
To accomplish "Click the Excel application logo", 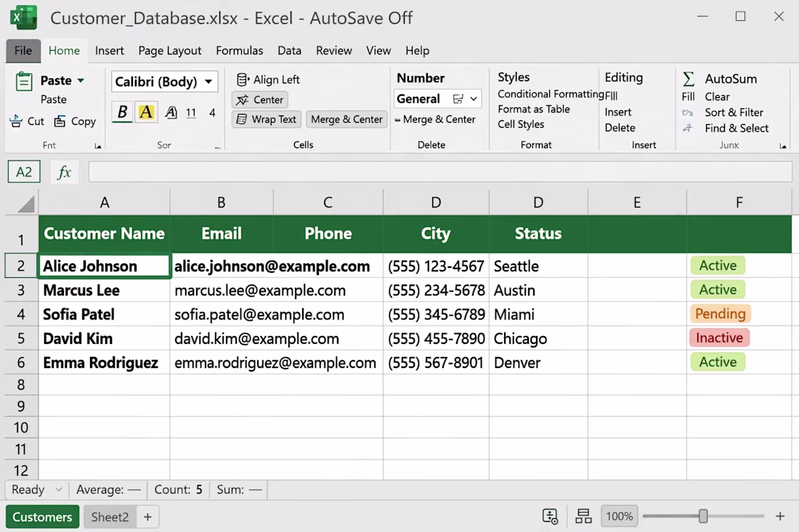I will [23, 18].
